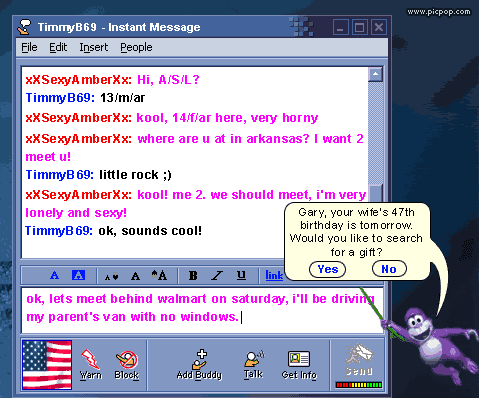Click the normal font size A icon
The height and width of the screenshot is (398, 479).
pos(135,276)
